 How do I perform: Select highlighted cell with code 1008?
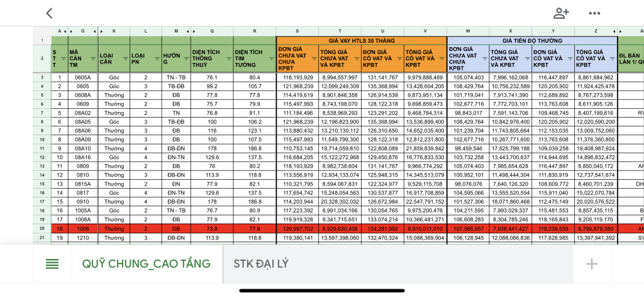coord(83,229)
